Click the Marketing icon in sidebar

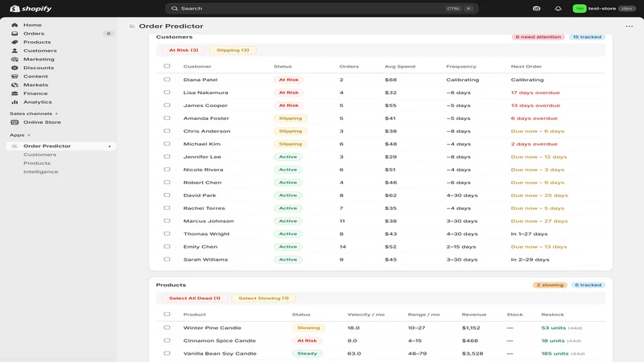[x=14, y=60]
